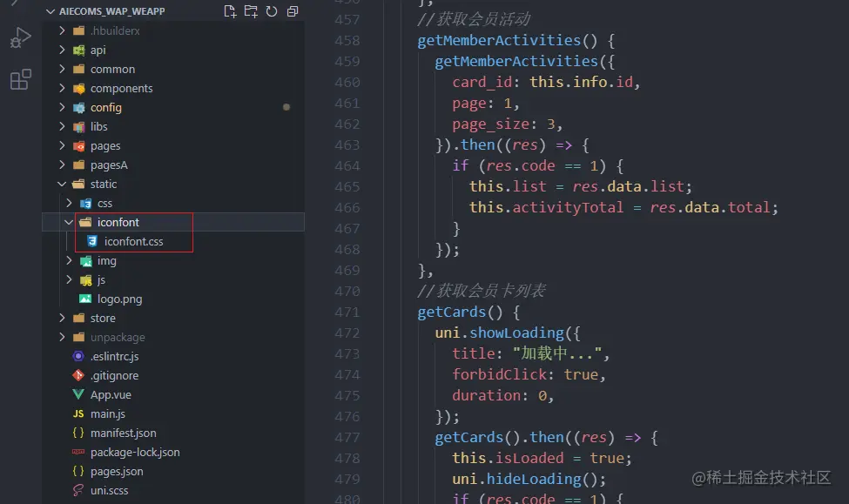The image size is (849, 504).
Task: Click 'uni.showLoading({' code text
Action: click(x=508, y=333)
